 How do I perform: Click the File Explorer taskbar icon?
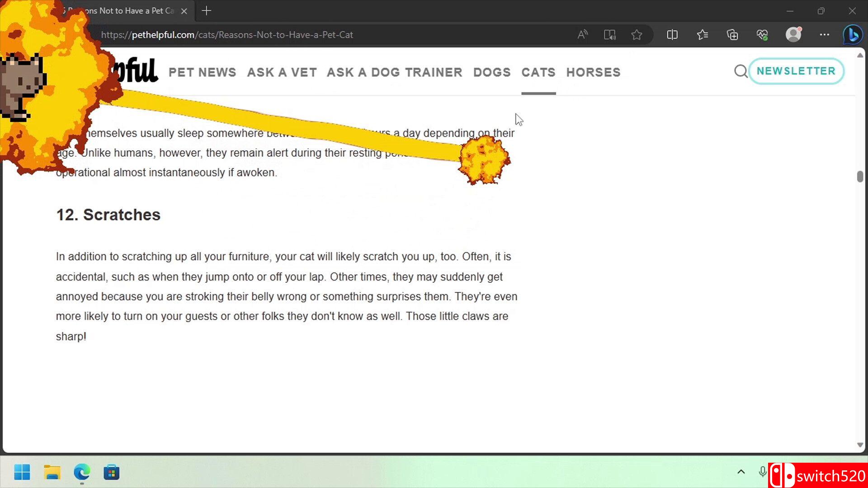(52, 473)
